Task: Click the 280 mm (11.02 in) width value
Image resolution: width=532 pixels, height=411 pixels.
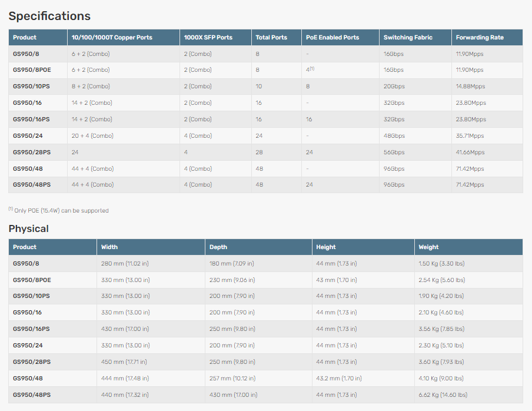Action: pyautogui.click(x=125, y=263)
